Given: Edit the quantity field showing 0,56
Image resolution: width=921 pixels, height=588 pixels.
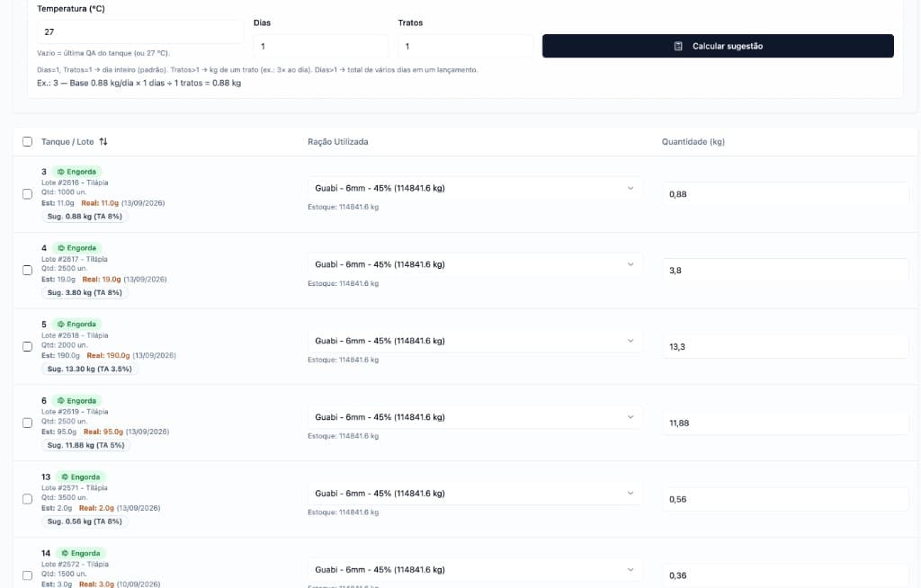Looking at the screenshot, I should point(785,499).
